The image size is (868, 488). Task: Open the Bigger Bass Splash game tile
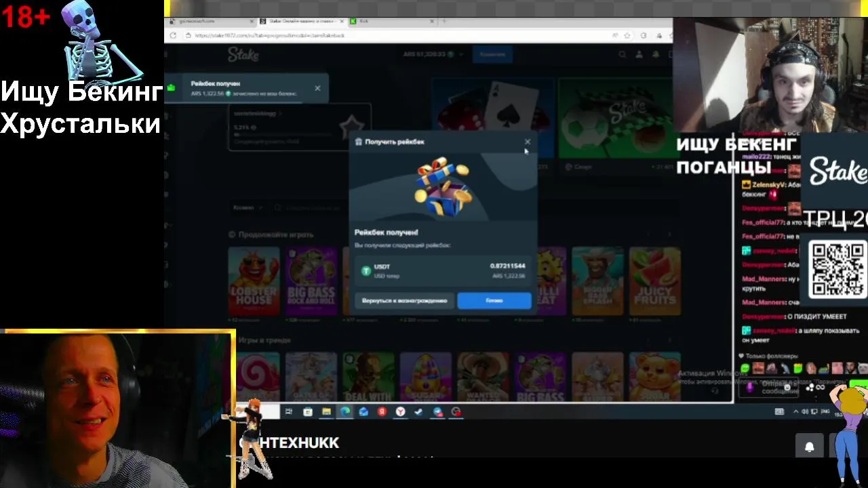597,281
